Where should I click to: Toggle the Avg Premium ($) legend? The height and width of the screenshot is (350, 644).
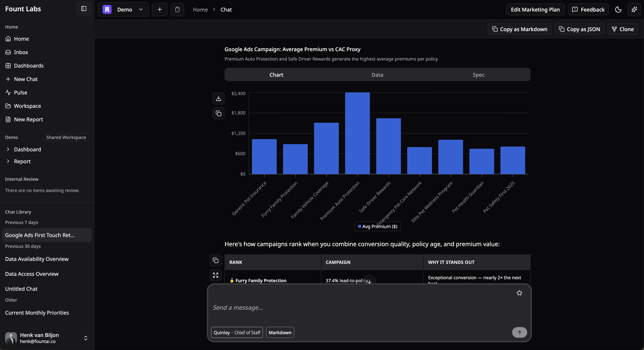(x=377, y=226)
